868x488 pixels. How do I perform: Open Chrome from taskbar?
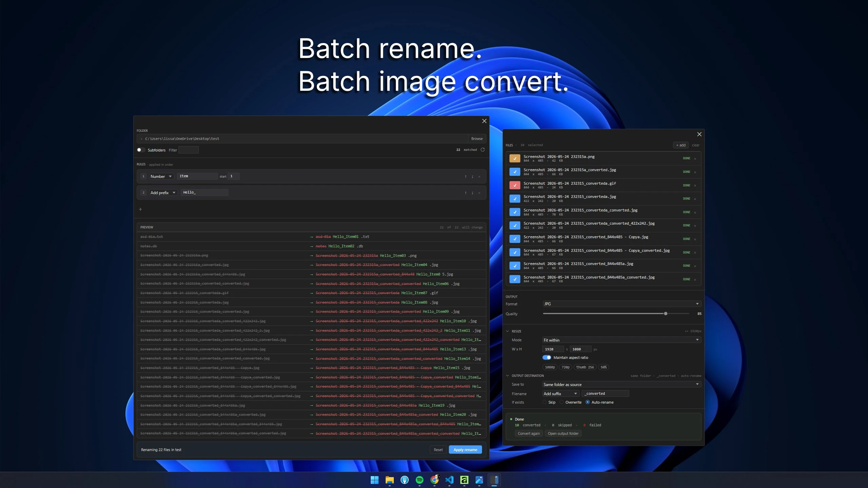pos(435,480)
